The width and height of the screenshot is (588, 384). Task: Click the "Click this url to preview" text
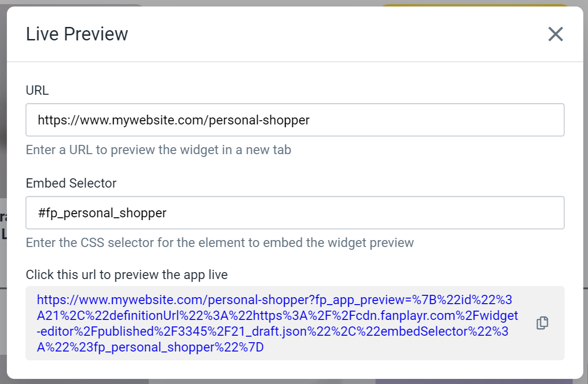coord(127,275)
